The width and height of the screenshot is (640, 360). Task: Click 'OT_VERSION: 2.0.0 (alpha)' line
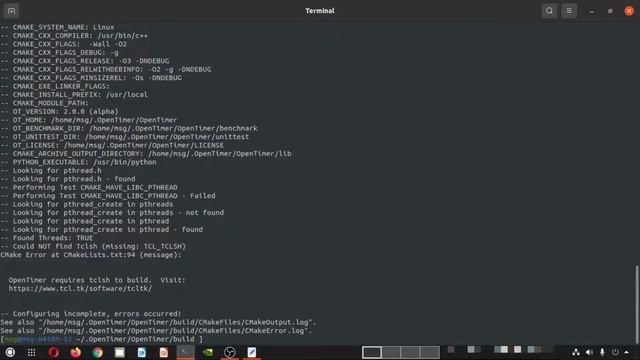click(x=60, y=111)
